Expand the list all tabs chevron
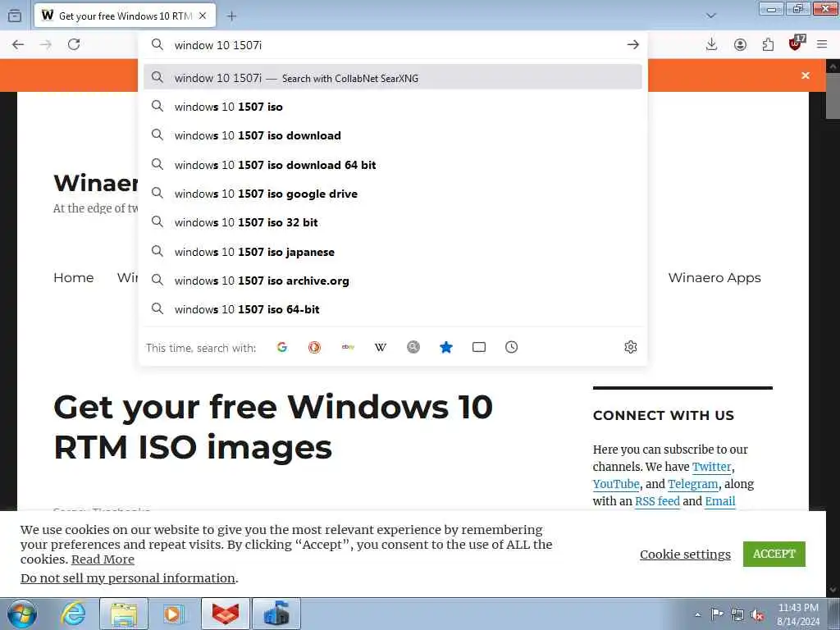The width and height of the screenshot is (840, 630). pos(711,16)
